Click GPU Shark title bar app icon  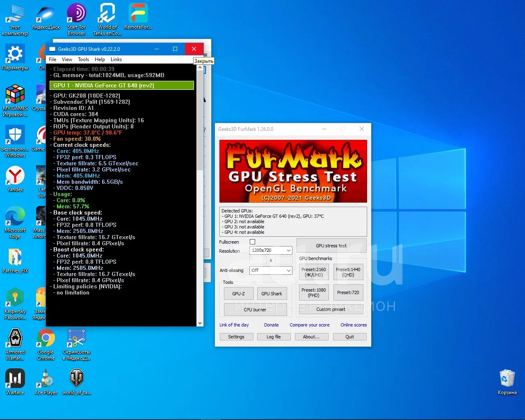click(x=52, y=49)
